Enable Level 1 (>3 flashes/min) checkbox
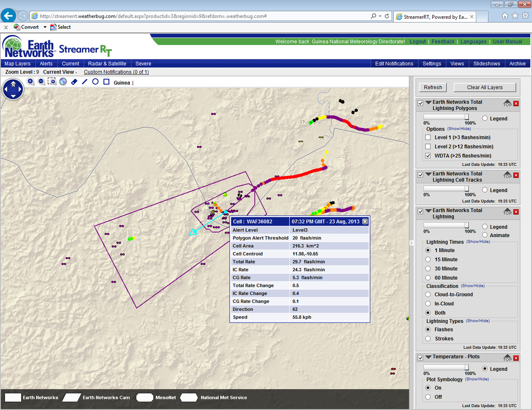 click(428, 137)
